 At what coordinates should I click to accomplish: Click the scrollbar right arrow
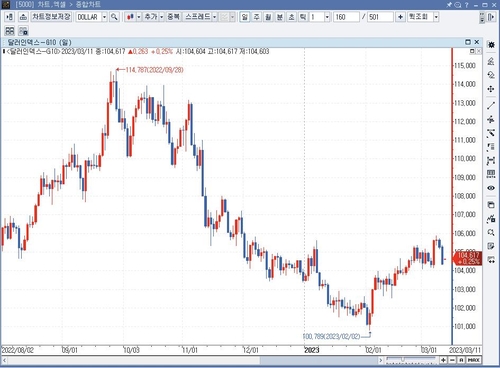click(380, 360)
